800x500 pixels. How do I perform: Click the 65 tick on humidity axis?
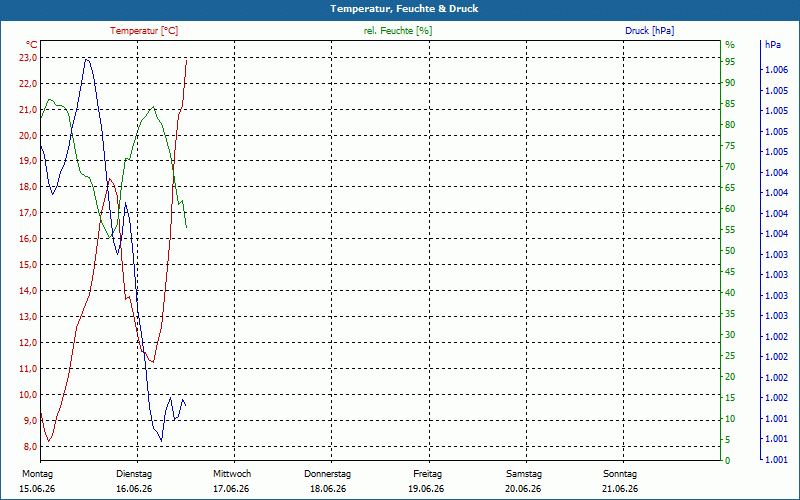(x=730, y=188)
